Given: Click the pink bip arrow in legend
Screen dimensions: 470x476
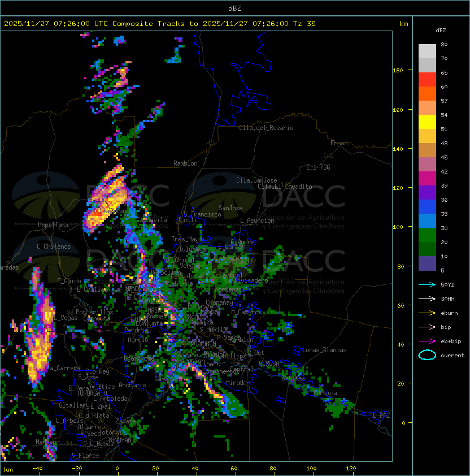Looking at the screenshot, I should [x=427, y=327].
